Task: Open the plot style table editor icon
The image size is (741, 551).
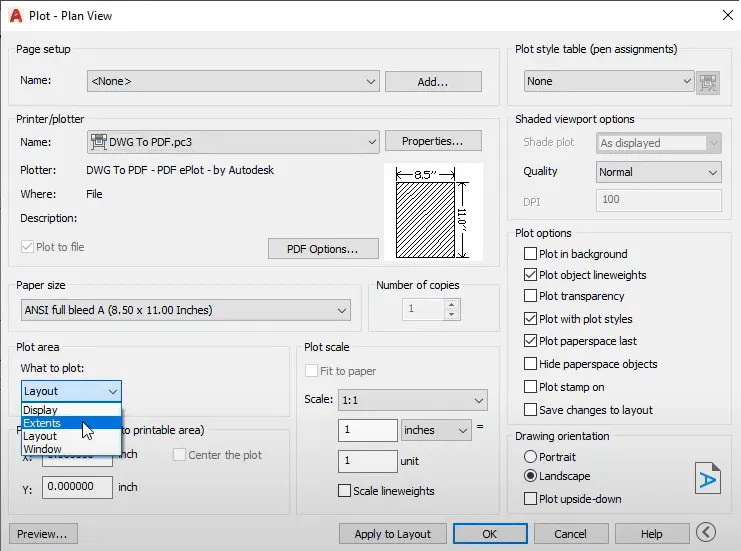Action: (707, 83)
